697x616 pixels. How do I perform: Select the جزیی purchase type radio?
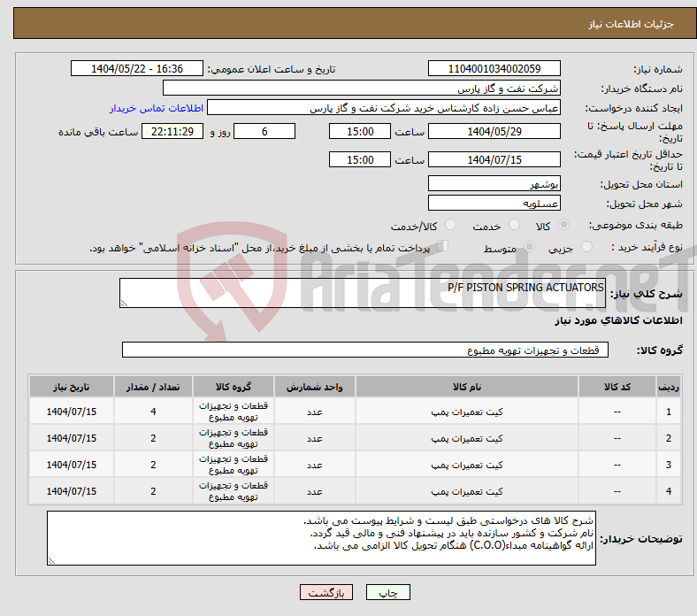click(586, 246)
